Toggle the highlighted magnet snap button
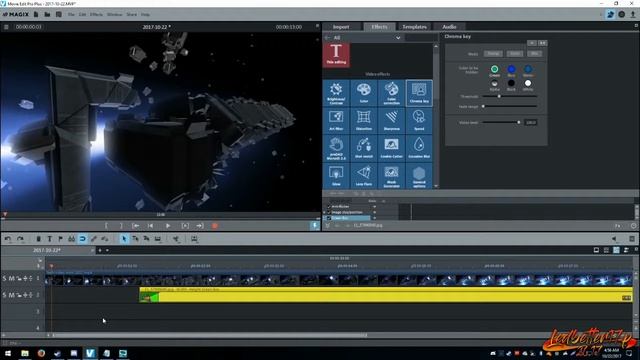 tap(82, 239)
